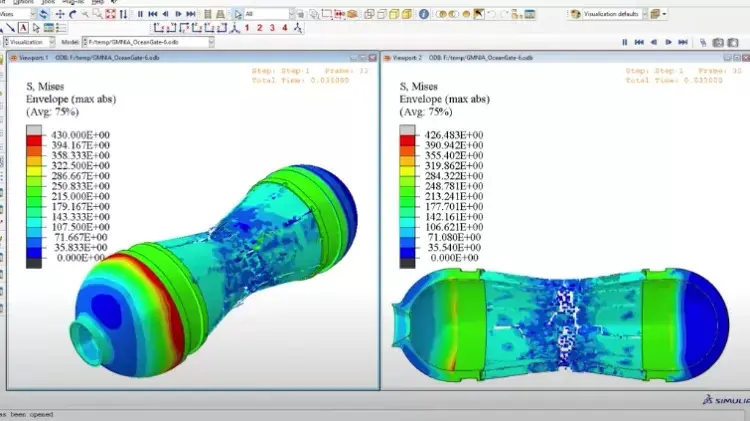Activate the Viewport 1 title bar
The image size is (750, 421).
[x=193, y=57]
